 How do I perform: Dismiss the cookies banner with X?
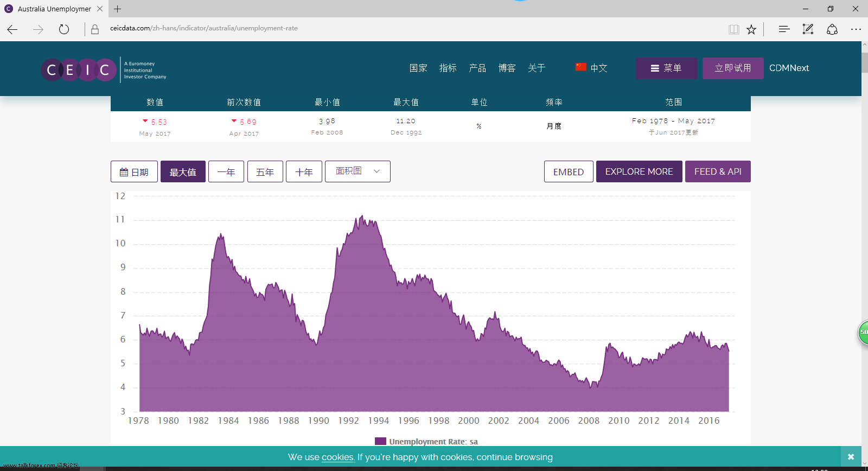[x=851, y=457]
